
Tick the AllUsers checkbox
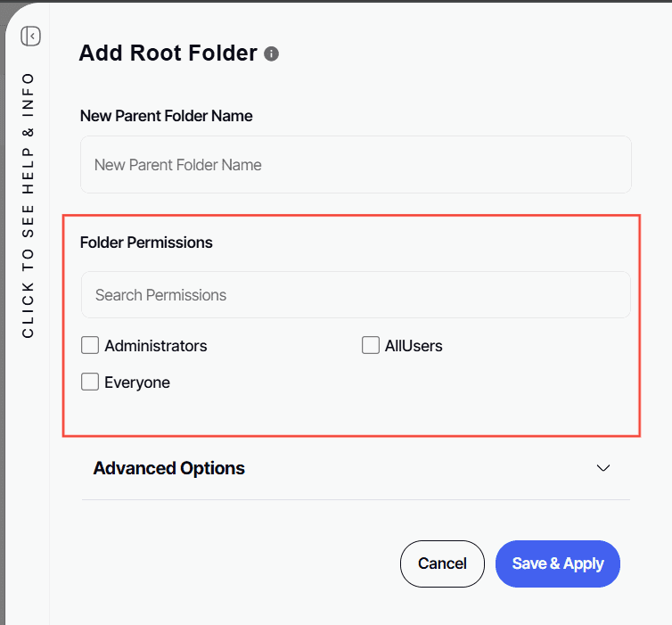coord(371,345)
